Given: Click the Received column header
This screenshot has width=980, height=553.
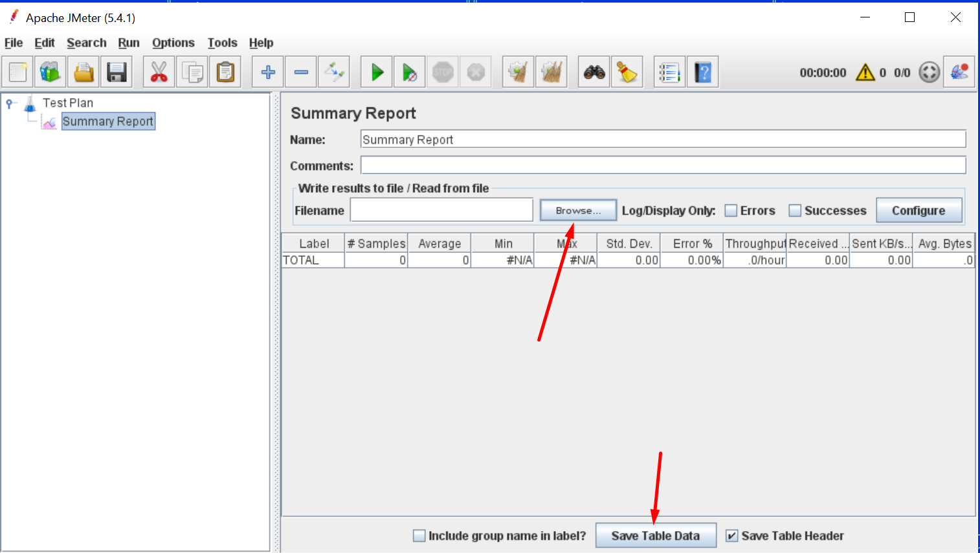Looking at the screenshot, I should coord(818,243).
